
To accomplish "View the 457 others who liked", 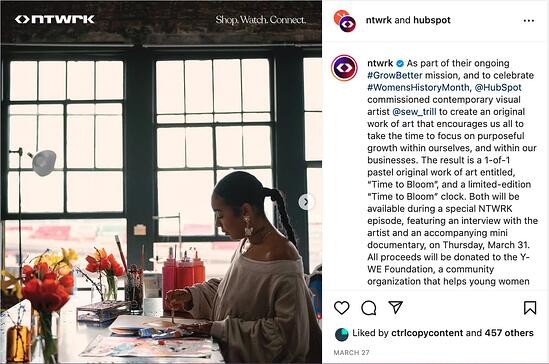I will 509,333.
